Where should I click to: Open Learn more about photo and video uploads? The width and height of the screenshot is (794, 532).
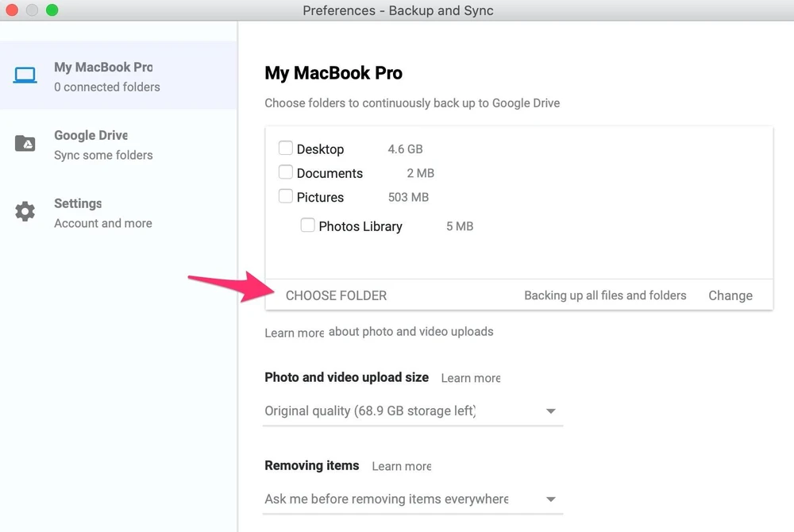click(x=294, y=333)
